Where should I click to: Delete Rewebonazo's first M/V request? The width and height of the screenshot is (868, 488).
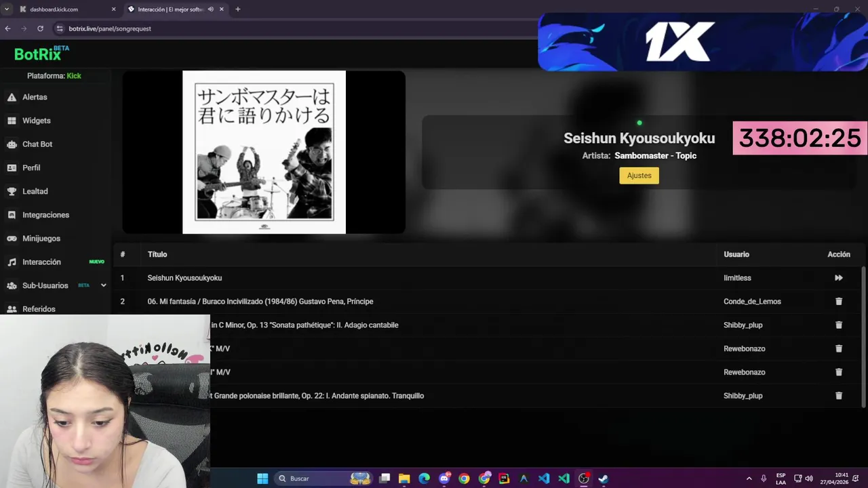tap(838, 348)
